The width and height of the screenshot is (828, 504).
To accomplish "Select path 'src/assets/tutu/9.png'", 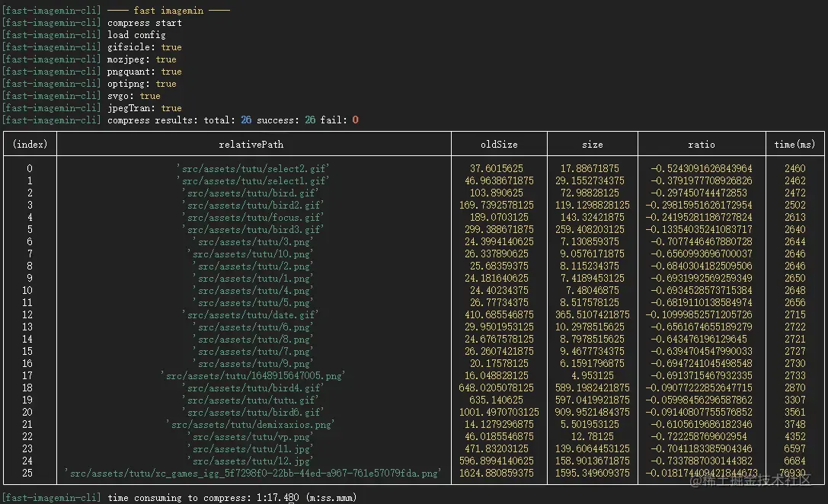I will (x=253, y=363).
